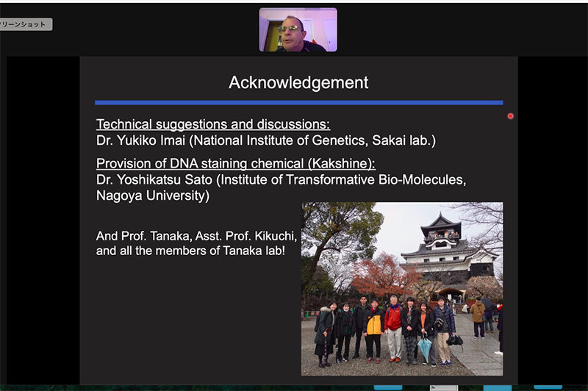Select the speaker's webcam video thumbnail
The width and height of the screenshot is (588, 391).
[298, 29]
